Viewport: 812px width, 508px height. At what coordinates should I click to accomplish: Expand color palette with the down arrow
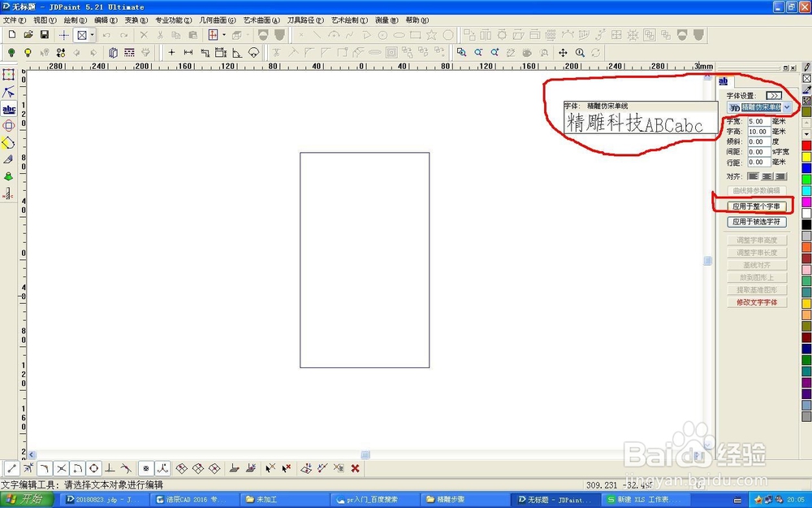[x=807, y=134]
